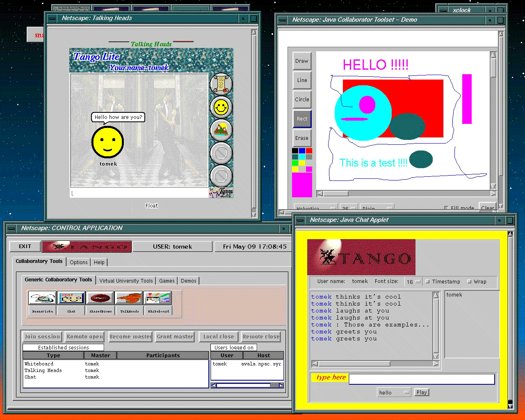
Task: Select the smiley face icon in Tango Lite
Action: coord(221,107)
